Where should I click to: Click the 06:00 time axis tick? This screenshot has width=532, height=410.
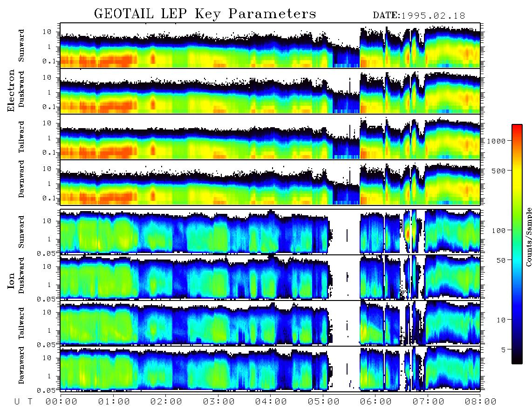point(376,402)
